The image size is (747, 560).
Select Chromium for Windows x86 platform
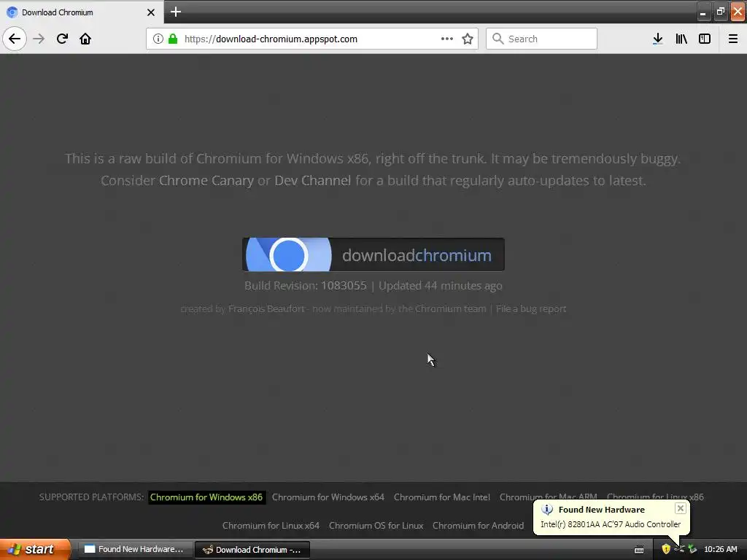206,497
